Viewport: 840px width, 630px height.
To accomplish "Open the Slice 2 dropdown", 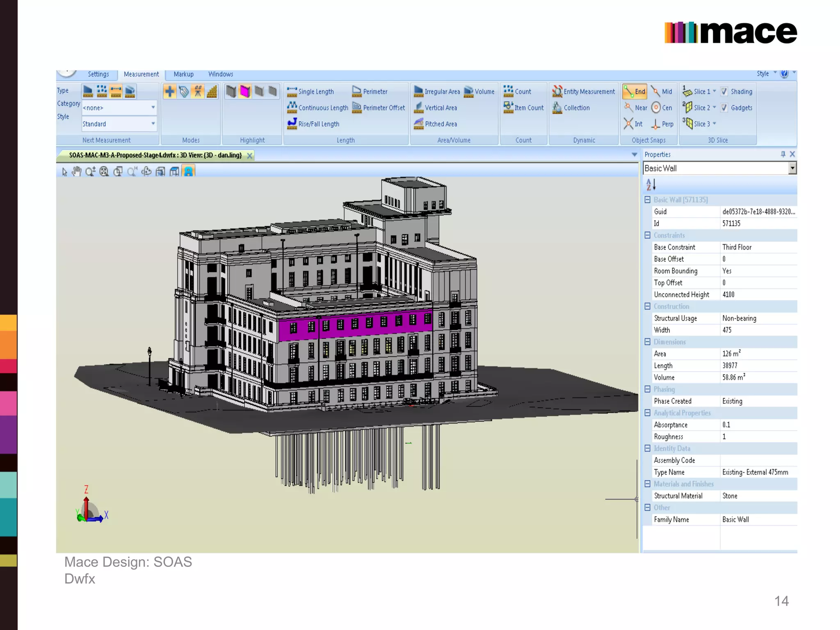I will pos(714,107).
